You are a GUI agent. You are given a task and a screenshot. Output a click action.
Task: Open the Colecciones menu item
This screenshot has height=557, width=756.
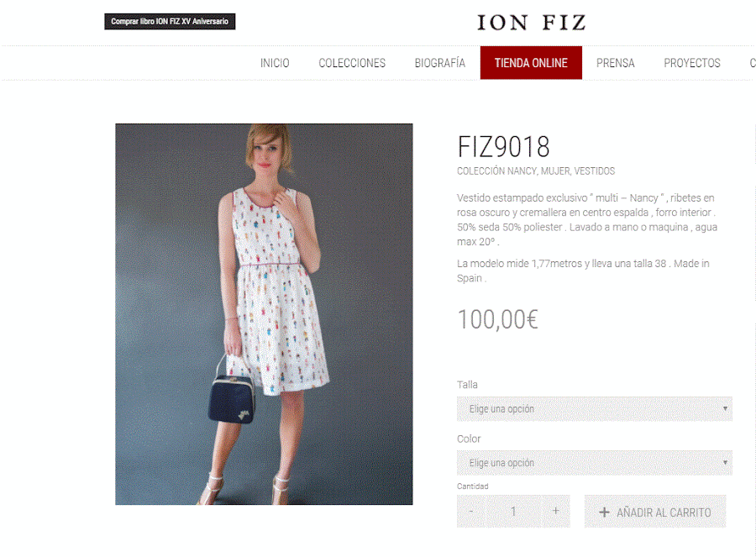coord(352,63)
